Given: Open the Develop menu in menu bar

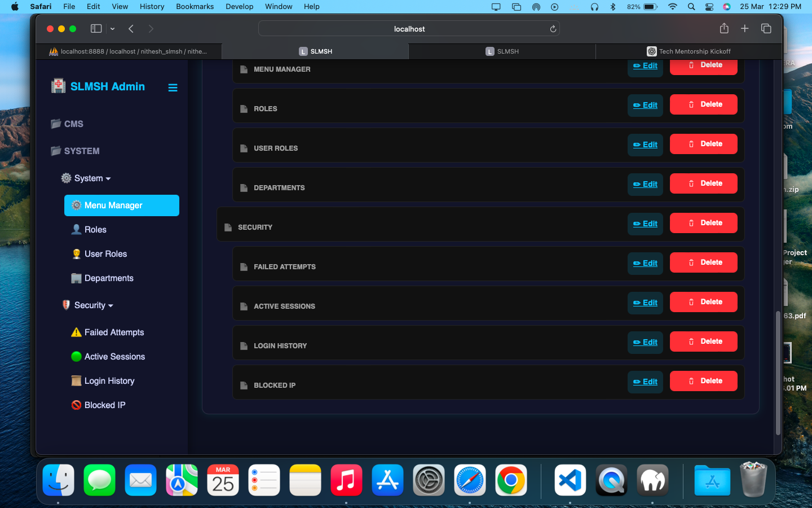Looking at the screenshot, I should pos(240,7).
